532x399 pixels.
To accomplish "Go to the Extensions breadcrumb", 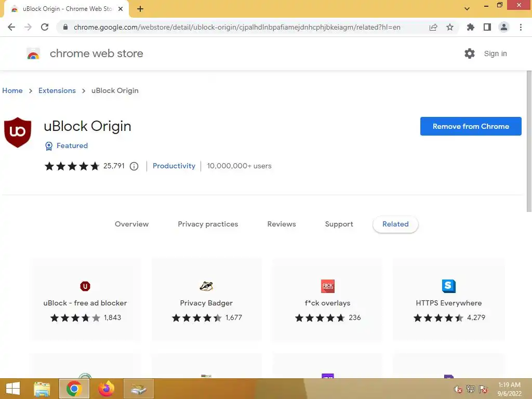I will [x=57, y=90].
